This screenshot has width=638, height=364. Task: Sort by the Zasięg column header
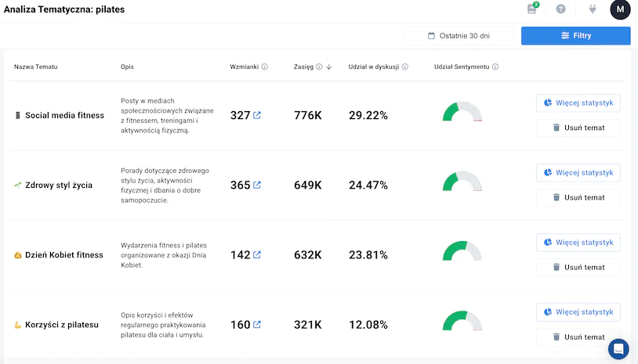303,67
